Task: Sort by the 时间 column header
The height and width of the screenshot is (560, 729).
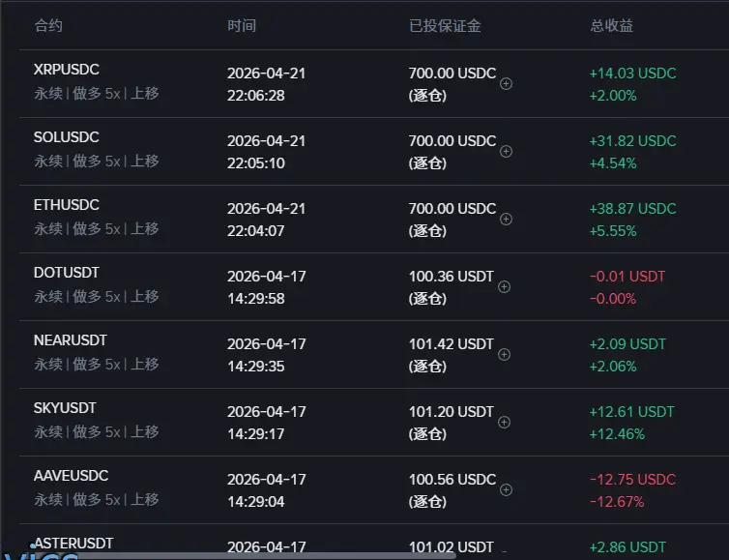Action: [242, 26]
